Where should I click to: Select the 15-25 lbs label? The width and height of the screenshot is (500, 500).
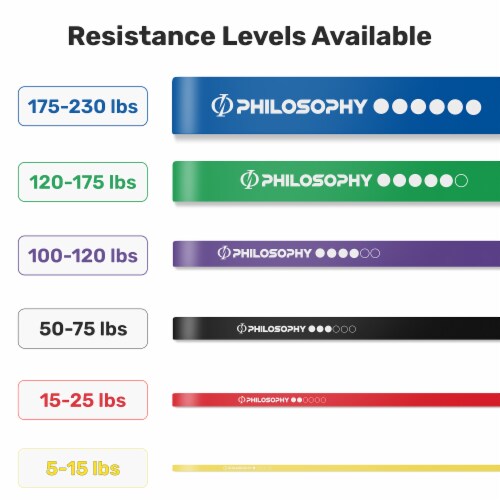click(x=83, y=400)
